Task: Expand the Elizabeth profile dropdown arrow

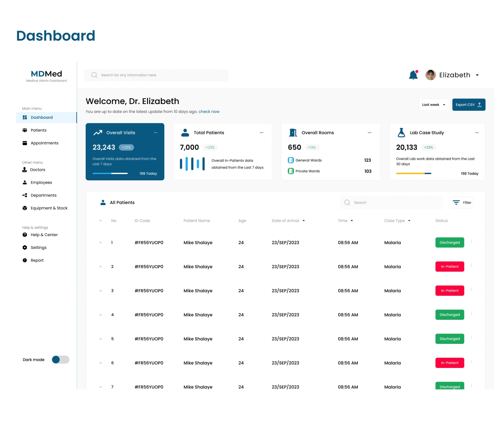Action: click(477, 75)
